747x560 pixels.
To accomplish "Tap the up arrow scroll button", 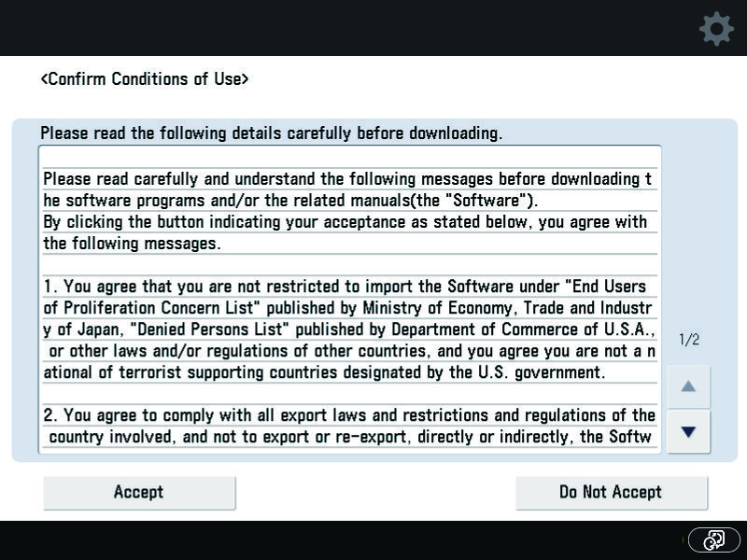I will pyautogui.click(x=688, y=386).
